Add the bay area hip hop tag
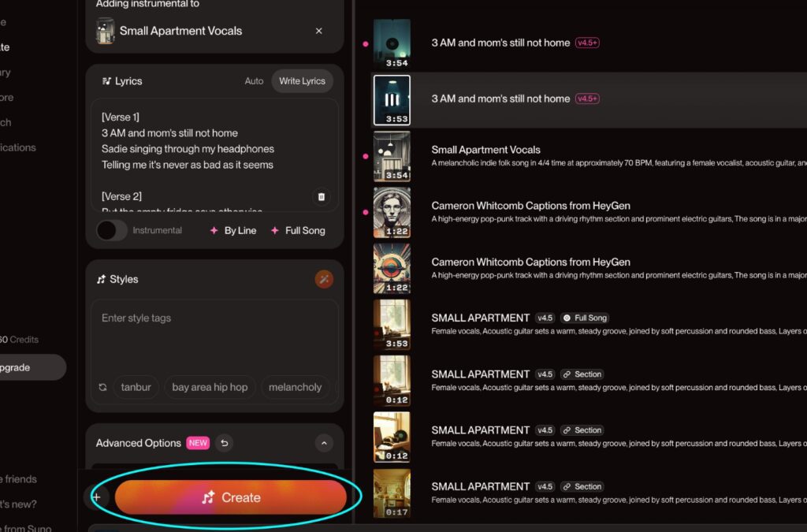 point(210,388)
